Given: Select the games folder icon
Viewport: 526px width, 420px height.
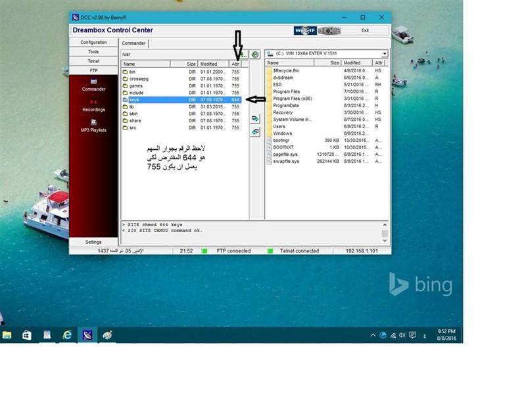Looking at the screenshot, I should [x=125, y=86].
